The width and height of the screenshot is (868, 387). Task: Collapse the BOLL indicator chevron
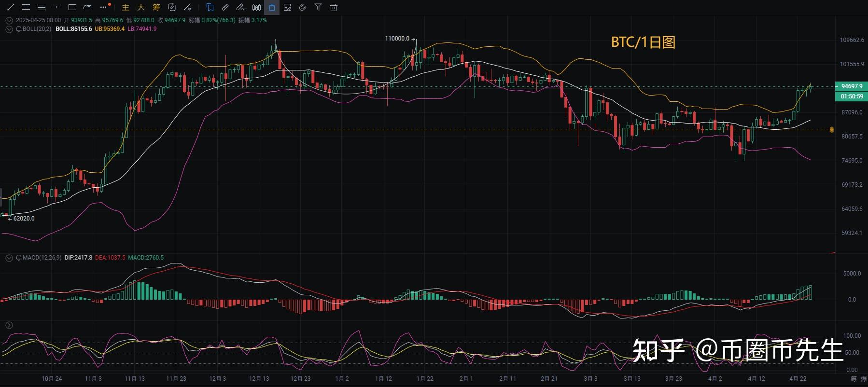(x=9, y=29)
